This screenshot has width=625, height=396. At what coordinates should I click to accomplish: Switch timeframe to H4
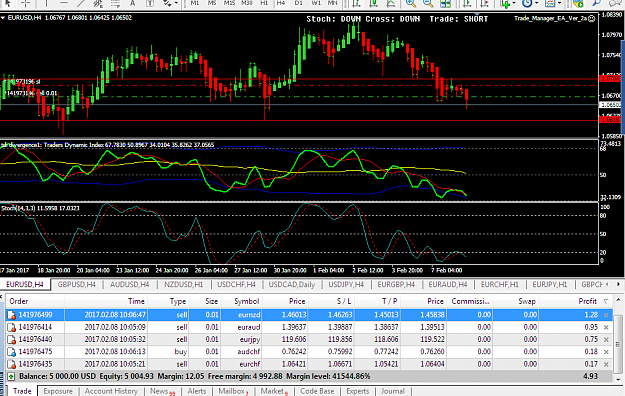[281, 3]
